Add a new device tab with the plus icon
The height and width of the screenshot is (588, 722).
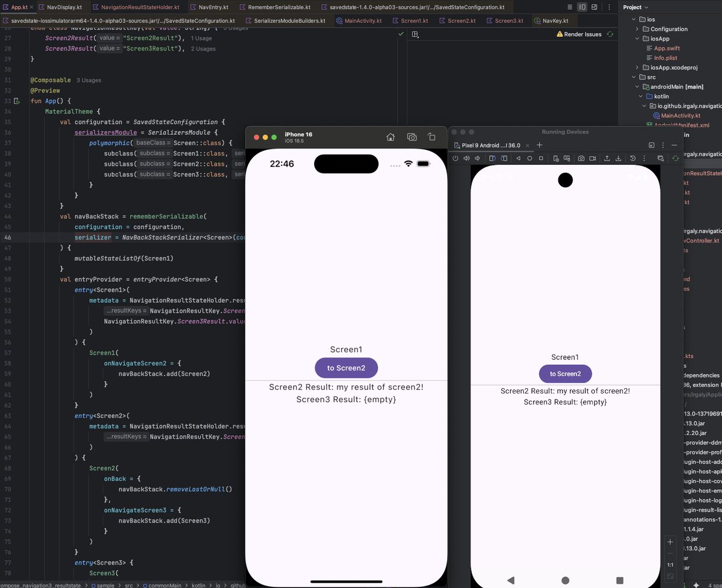pos(540,145)
